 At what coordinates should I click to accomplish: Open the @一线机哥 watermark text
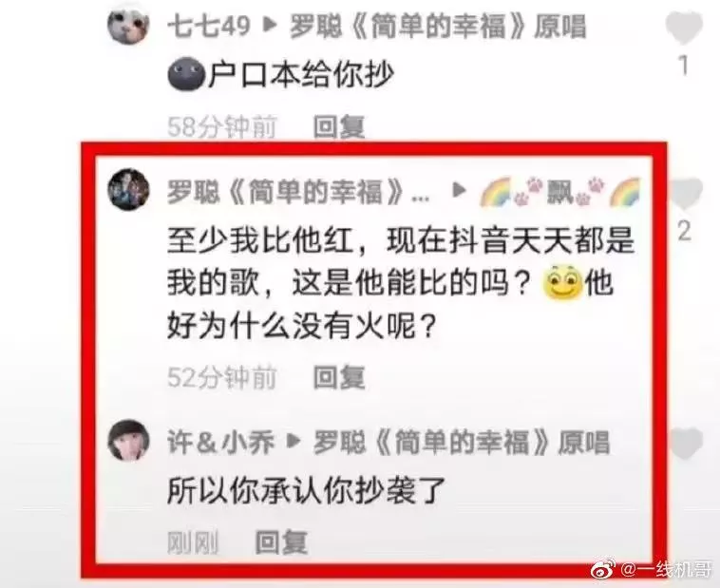[x=666, y=570]
